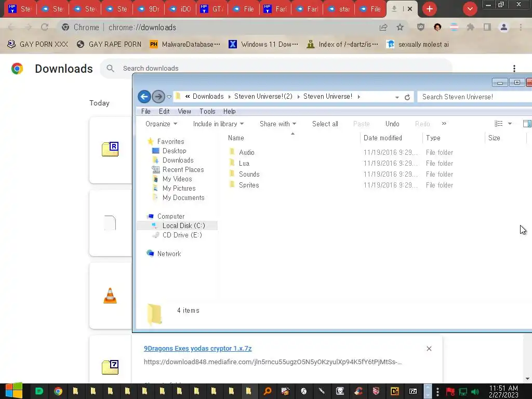Open Chrome Downloads page more actions menu

click(x=514, y=68)
